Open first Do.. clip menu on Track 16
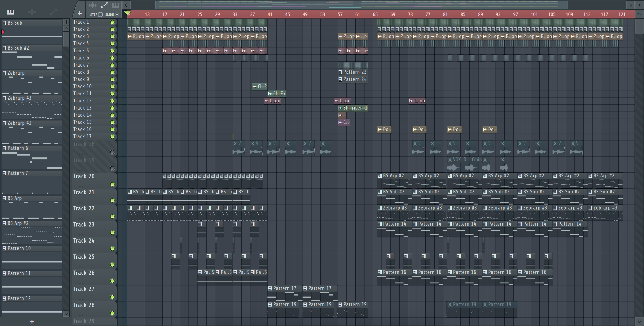 [x=380, y=129]
